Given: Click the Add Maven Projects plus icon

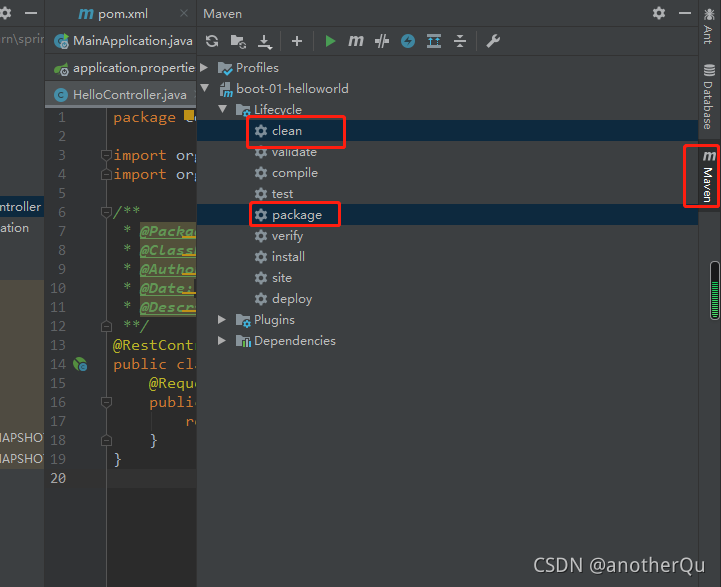Looking at the screenshot, I should pyautogui.click(x=297, y=41).
